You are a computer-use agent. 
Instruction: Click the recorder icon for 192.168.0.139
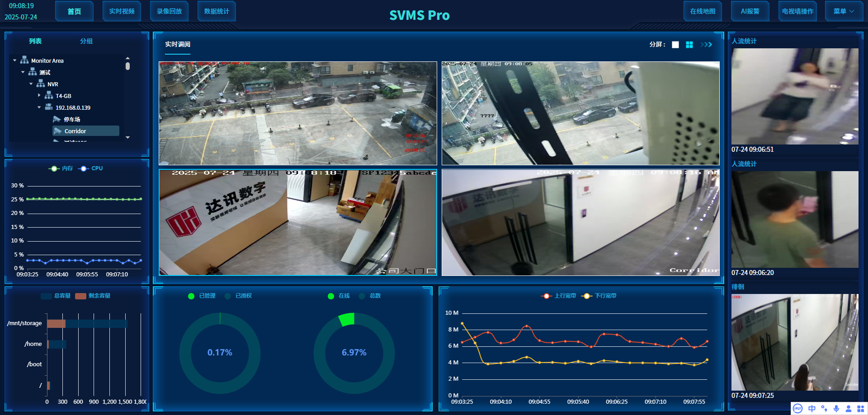49,107
